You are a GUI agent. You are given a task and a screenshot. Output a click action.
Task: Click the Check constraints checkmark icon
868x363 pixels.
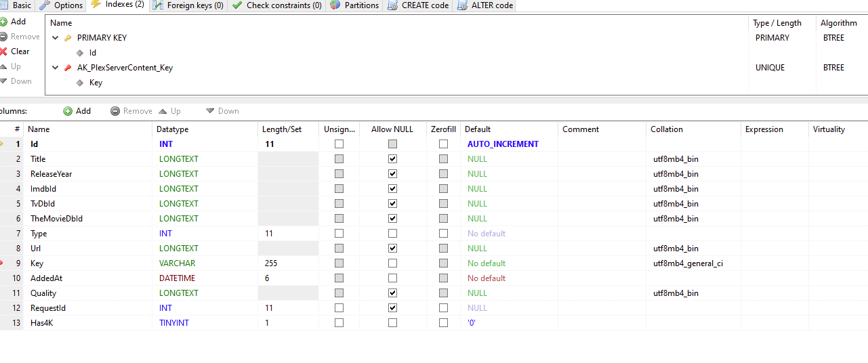237,5
